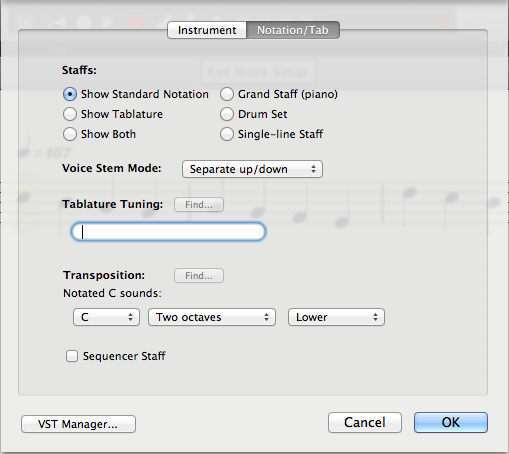509x454 pixels.
Task: Click Find button beside Transposition
Action: 199,276
